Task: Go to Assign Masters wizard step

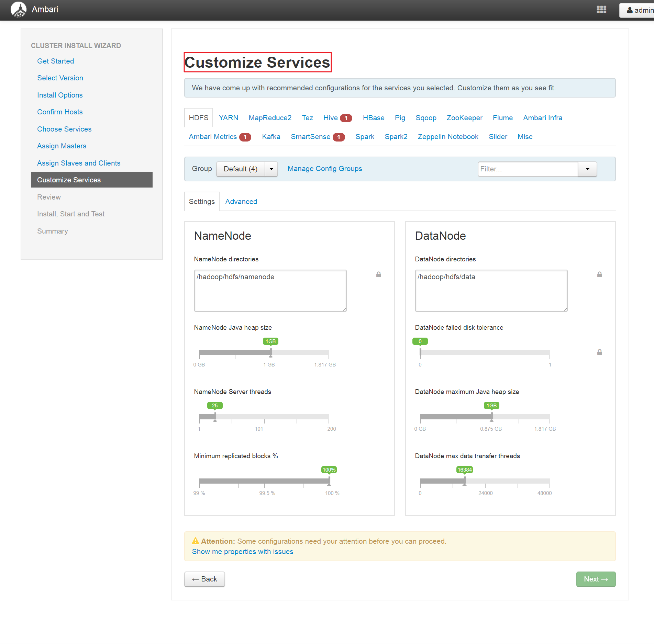Action: (62, 146)
